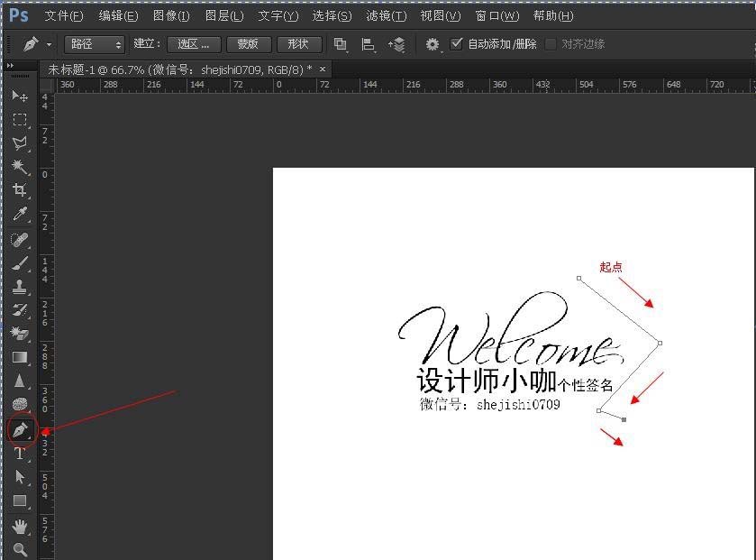Open path arrangement icon
The height and width of the screenshot is (560, 756).
coord(396,44)
